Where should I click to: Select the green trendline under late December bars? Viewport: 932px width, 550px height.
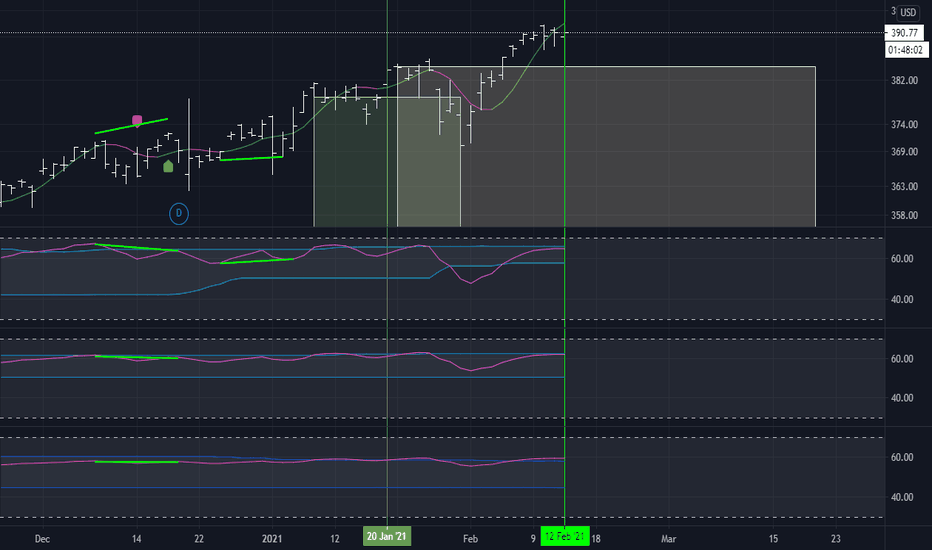pyautogui.click(x=251, y=158)
